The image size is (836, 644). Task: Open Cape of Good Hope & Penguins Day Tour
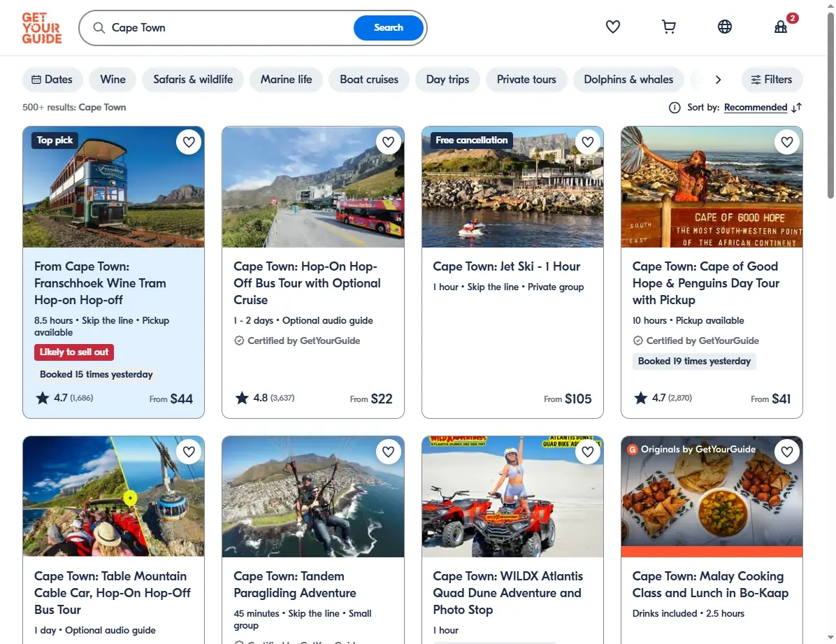[x=706, y=283]
